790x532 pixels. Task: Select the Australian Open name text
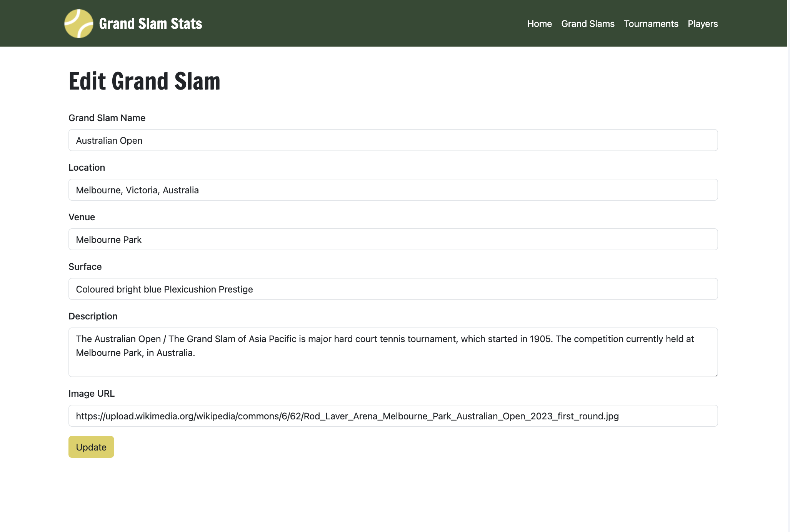pyautogui.click(x=109, y=140)
